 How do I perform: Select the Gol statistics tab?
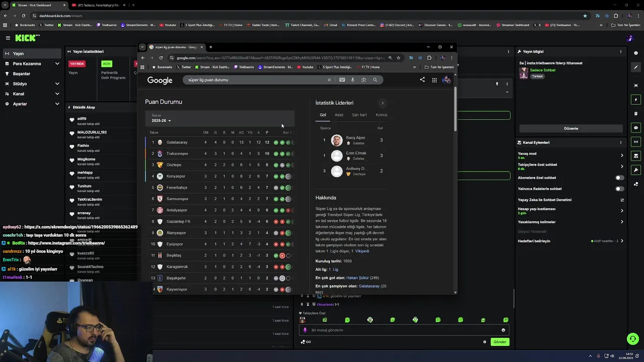(x=323, y=115)
